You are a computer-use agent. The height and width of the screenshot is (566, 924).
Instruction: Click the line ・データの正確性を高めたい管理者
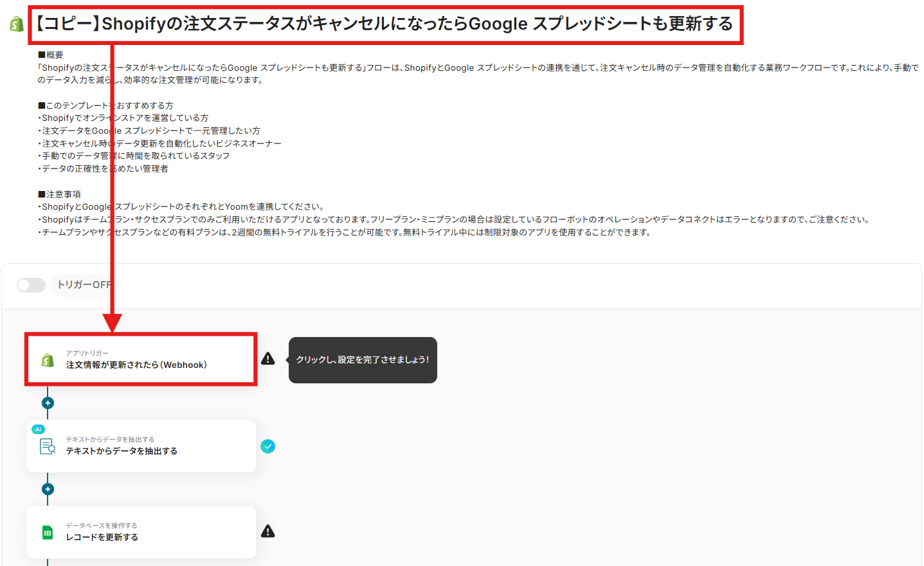click(x=103, y=169)
